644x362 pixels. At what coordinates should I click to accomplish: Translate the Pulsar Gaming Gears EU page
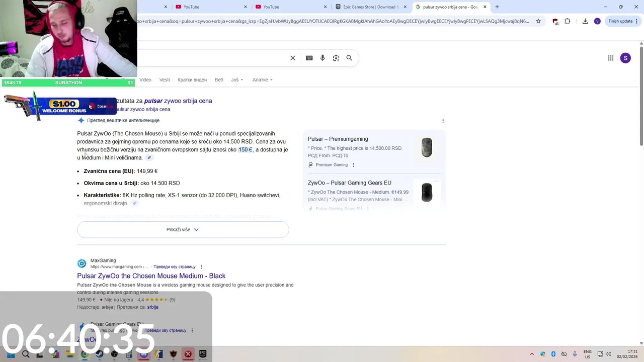tap(165, 331)
